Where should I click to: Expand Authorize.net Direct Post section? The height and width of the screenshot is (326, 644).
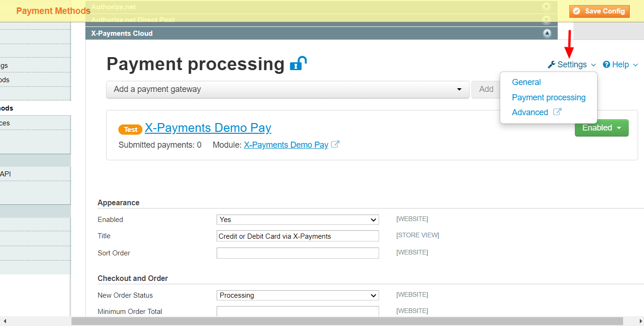pos(321,20)
